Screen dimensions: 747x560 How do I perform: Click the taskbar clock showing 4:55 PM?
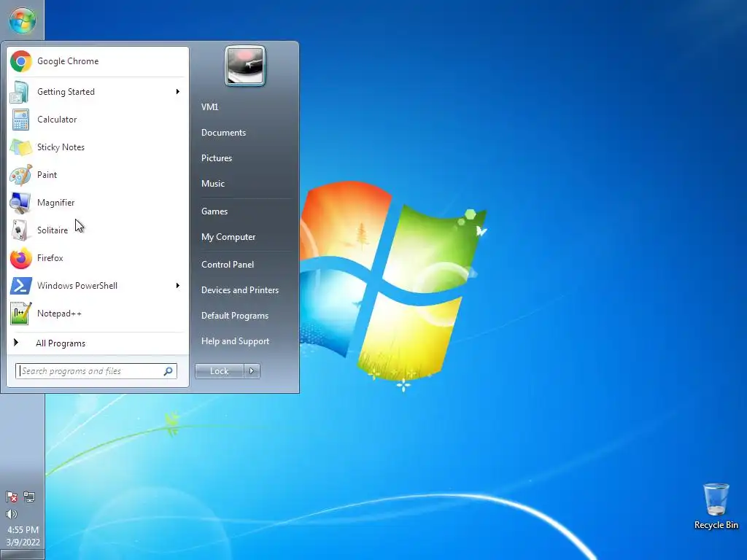23,529
